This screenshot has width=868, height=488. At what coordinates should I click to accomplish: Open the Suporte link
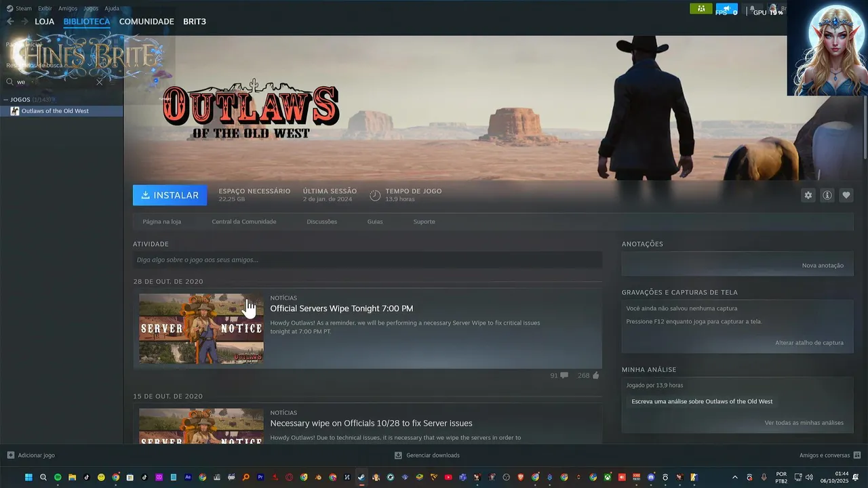424,222
